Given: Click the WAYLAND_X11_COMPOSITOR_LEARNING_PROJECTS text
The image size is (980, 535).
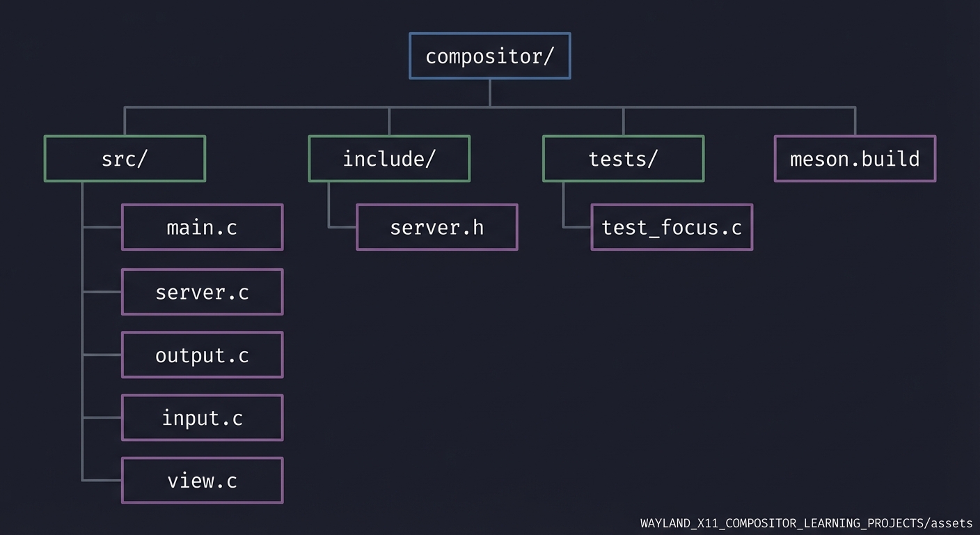Looking at the screenshot, I should pyautogui.click(x=781, y=523).
